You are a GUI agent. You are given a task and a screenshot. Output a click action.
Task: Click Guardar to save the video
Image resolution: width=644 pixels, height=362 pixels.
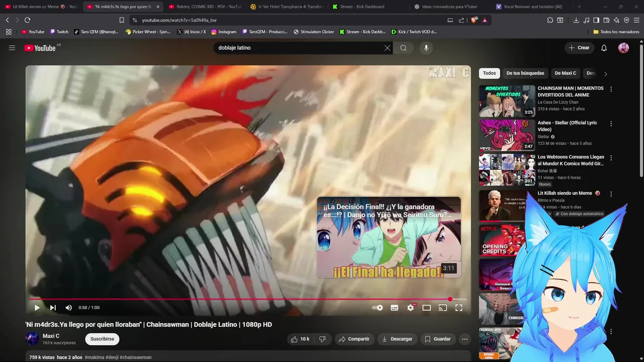[x=438, y=339]
